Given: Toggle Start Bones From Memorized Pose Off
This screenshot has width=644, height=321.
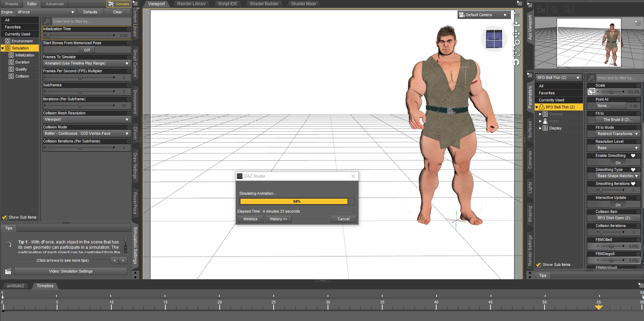Looking at the screenshot, I should point(87,50).
